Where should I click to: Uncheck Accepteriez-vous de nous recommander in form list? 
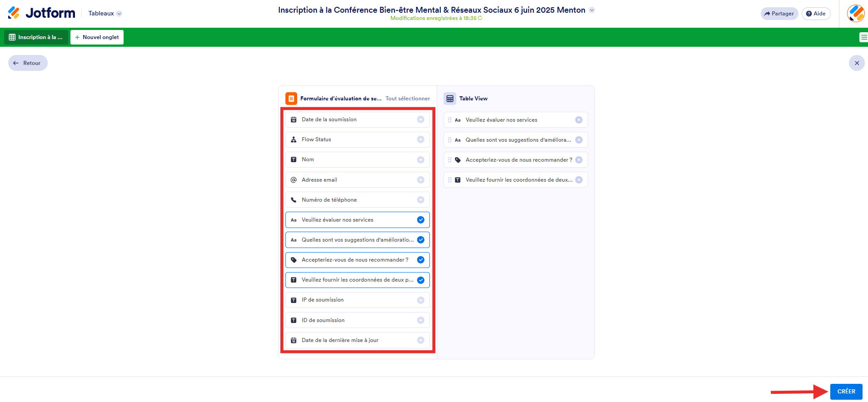point(420,260)
